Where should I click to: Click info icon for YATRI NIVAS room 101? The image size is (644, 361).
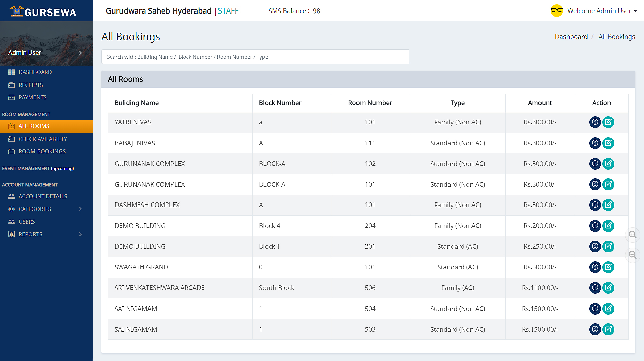(595, 122)
